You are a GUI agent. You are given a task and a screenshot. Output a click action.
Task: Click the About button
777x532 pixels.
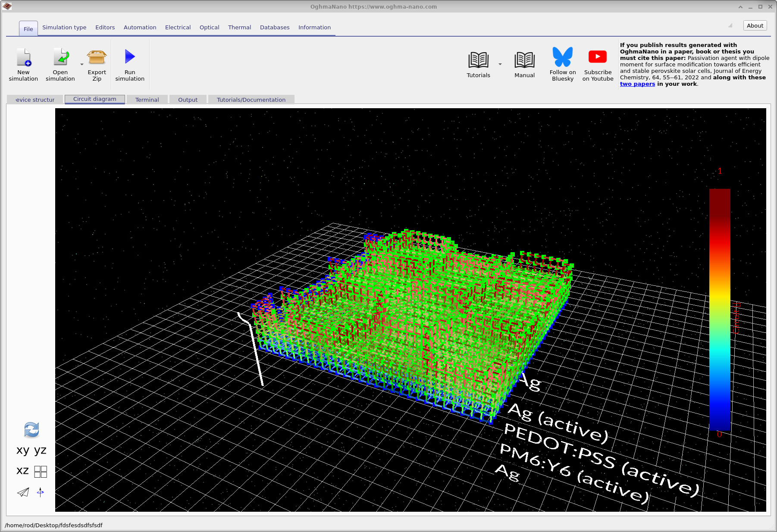coord(755,25)
